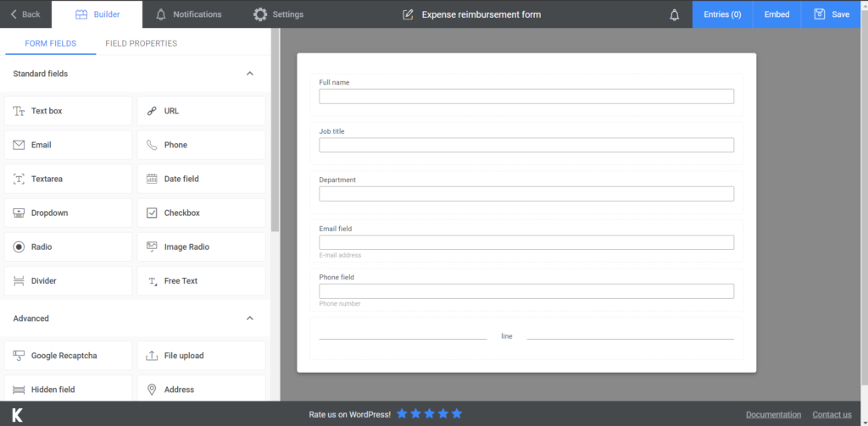Click the Email field input
This screenshot has width=868, height=426.
526,242
